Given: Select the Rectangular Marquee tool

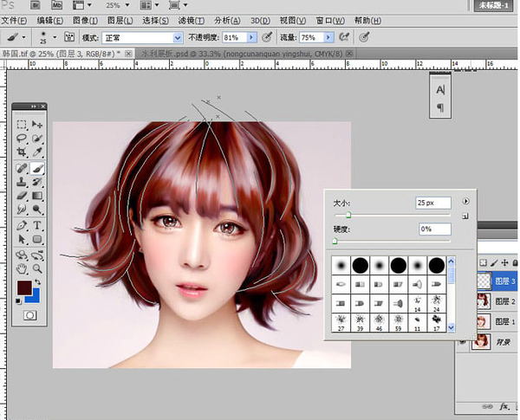Looking at the screenshot, I should click(x=22, y=125).
